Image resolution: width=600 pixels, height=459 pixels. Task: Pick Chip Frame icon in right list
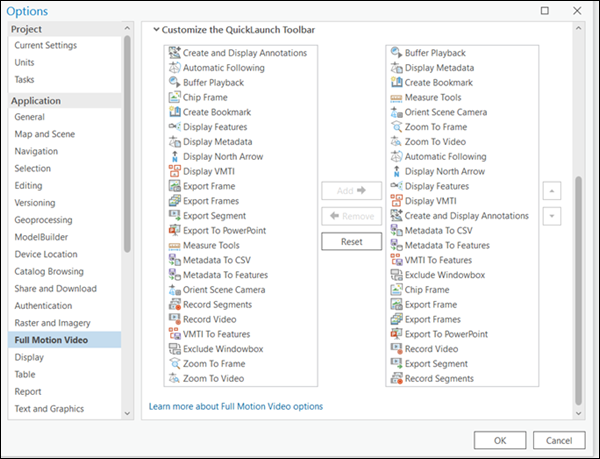(396, 290)
